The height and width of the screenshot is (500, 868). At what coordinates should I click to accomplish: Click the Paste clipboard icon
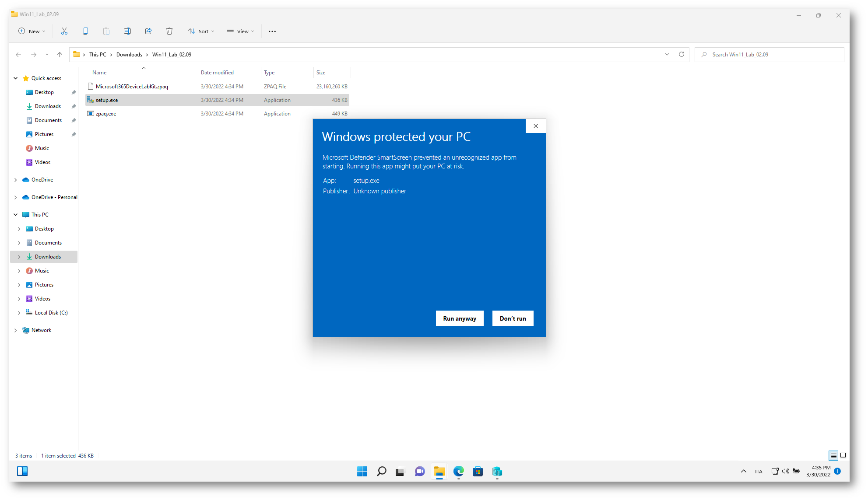pyautogui.click(x=106, y=31)
